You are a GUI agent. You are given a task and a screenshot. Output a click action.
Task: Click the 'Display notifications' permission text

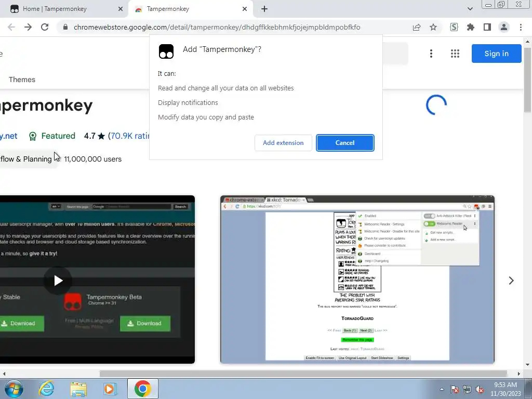[188, 102]
